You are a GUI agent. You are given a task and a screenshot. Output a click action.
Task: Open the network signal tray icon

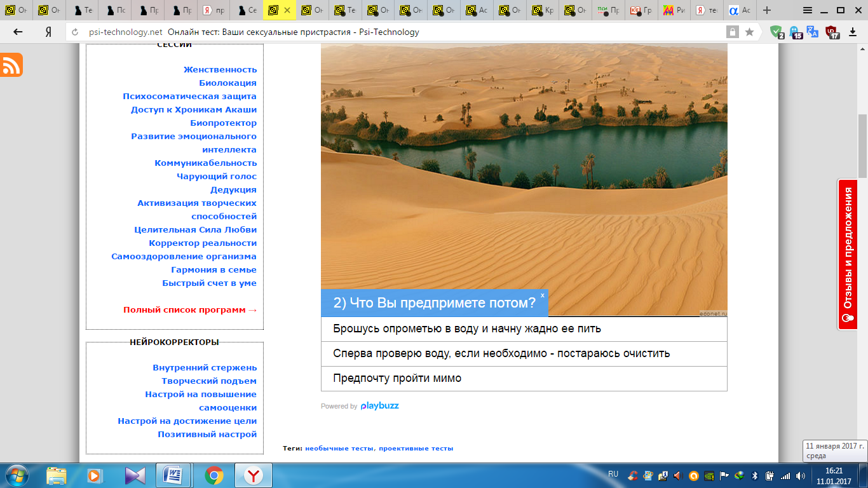pos(785,475)
